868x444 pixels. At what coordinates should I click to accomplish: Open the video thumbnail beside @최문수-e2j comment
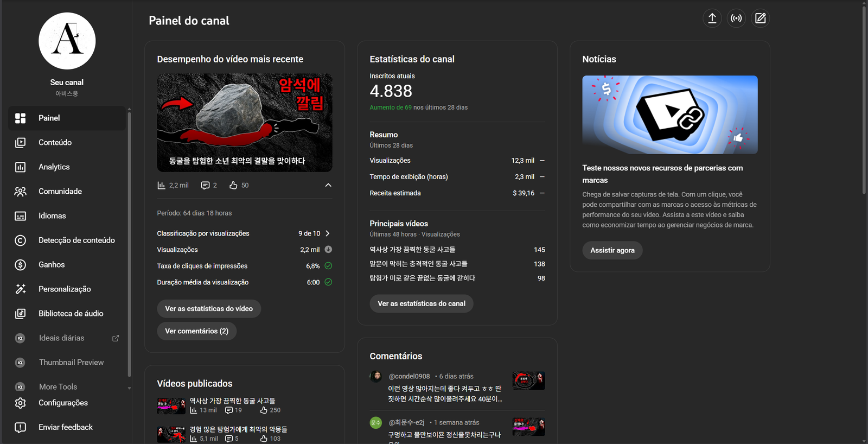(529, 427)
